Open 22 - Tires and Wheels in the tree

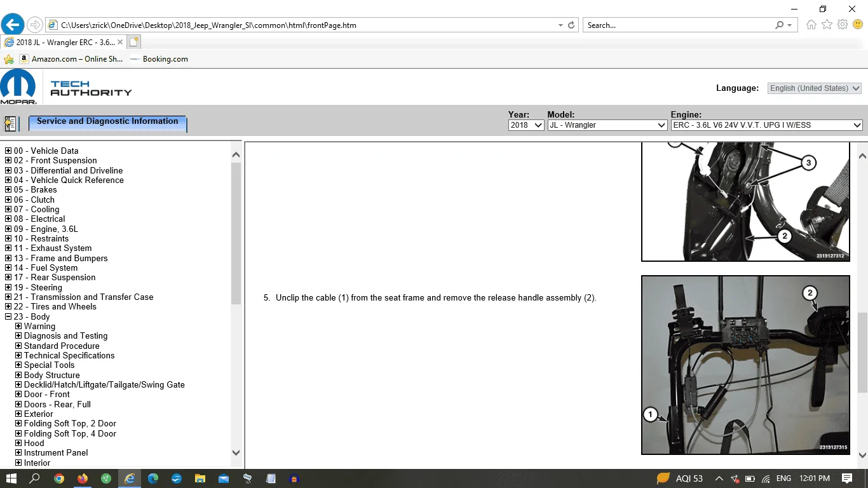pyautogui.click(x=55, y=307)
